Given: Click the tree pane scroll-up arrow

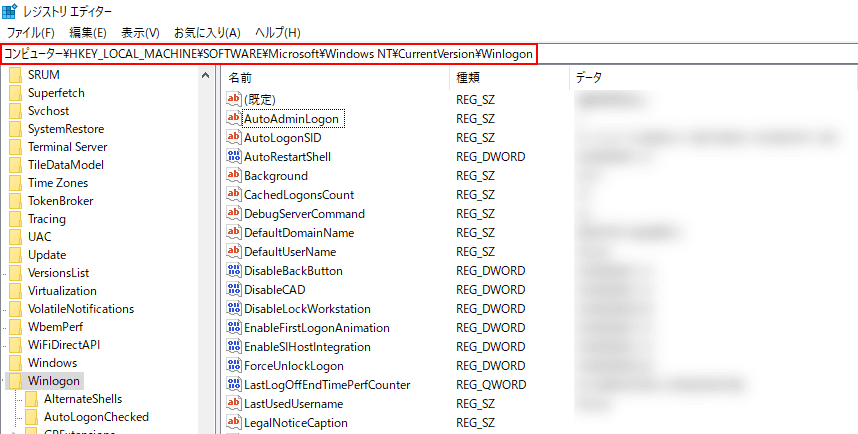Looking at the screenshot, I should click(206, 76).
